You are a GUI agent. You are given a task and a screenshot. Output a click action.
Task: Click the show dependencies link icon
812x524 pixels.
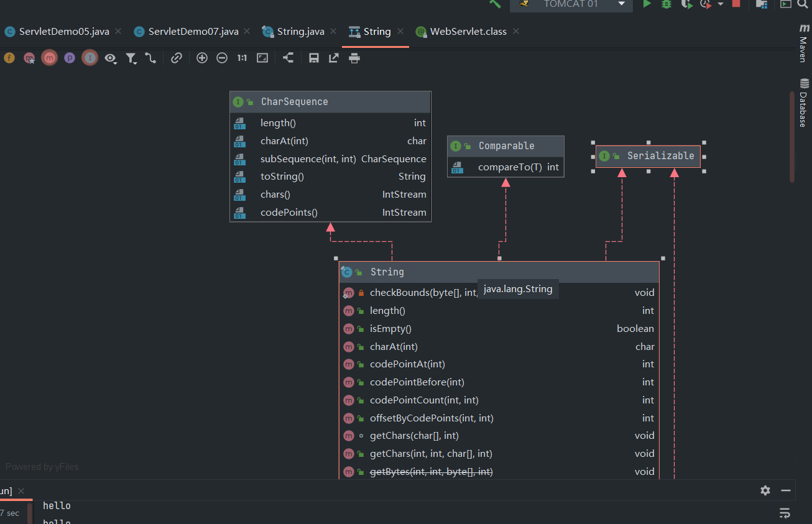pyautogui.click(x=177, y=58)
